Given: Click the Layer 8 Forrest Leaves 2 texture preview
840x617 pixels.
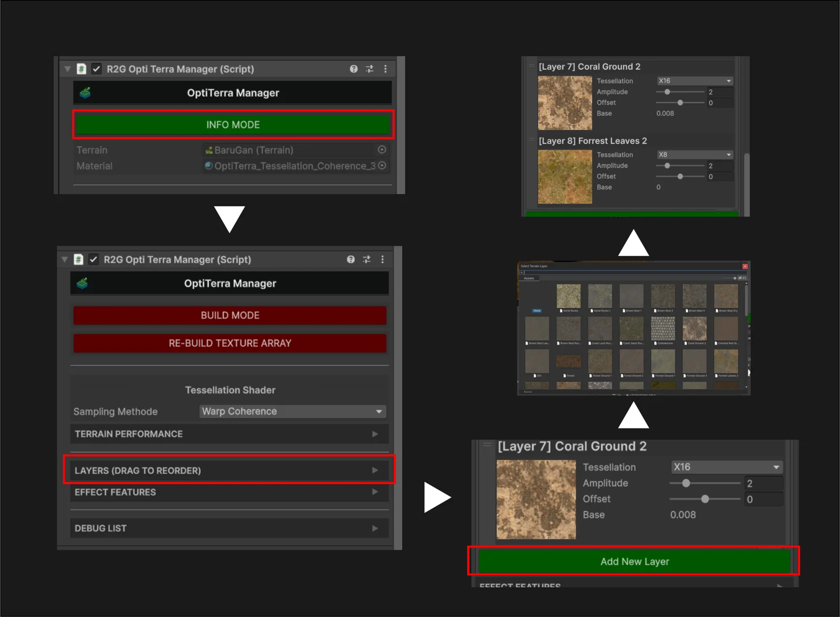Looking at the screenshot, I should coord(565,177).
